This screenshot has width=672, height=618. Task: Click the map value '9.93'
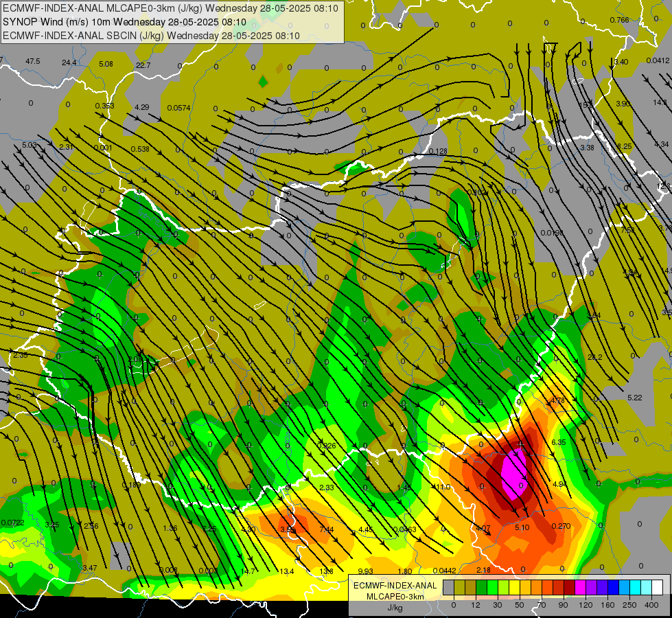click(x=366, y=571)
